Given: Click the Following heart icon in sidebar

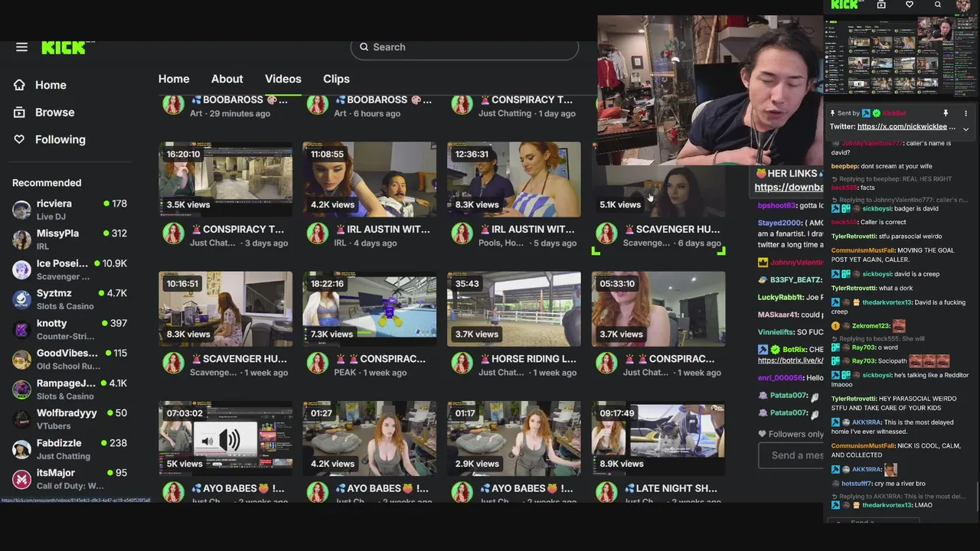Looking at the screenshot, I should (19, 139).
